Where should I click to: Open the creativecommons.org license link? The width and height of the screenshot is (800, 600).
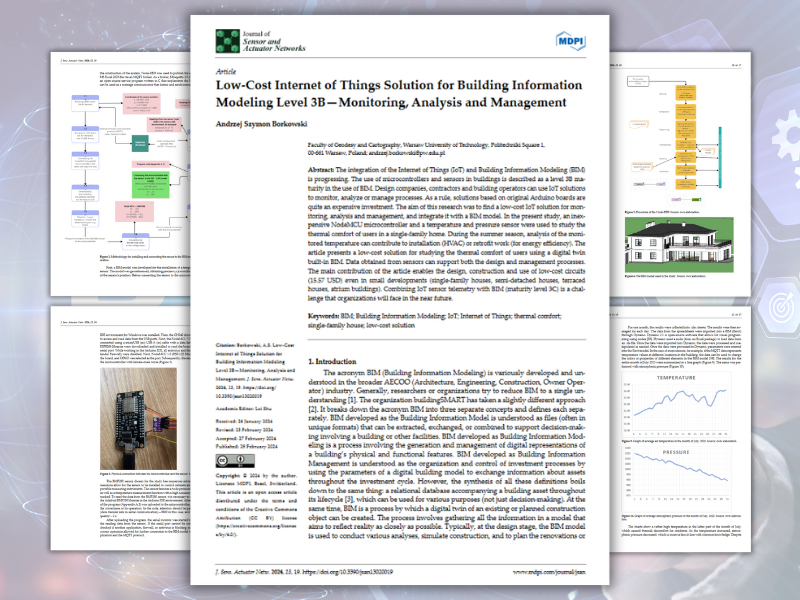[x=256, y=530]
